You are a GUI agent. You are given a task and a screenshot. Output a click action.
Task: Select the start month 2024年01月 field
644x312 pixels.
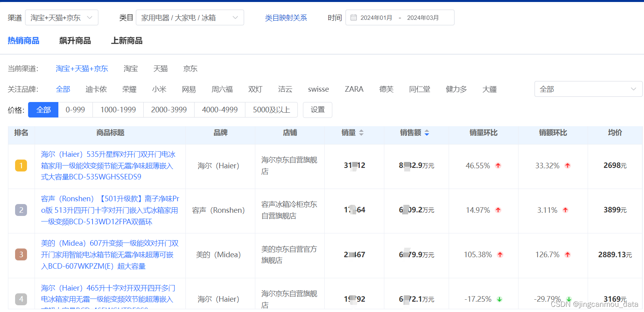(376, 18)
